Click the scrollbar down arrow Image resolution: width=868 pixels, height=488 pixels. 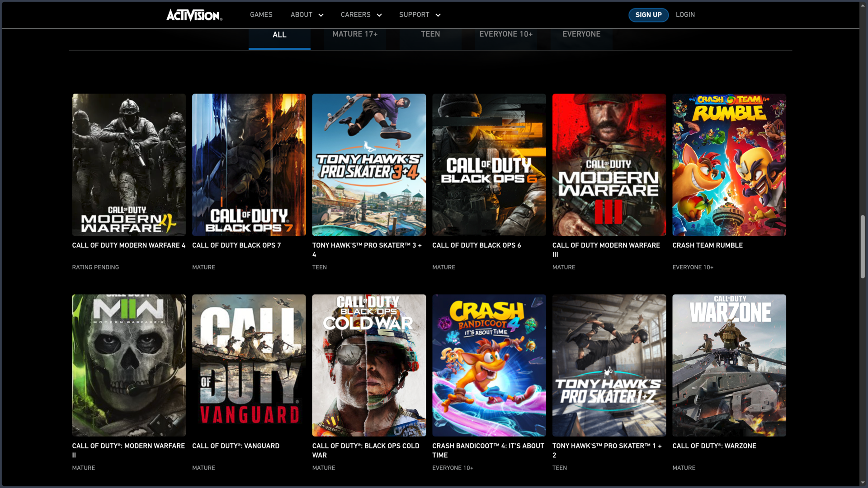(863, 483)
